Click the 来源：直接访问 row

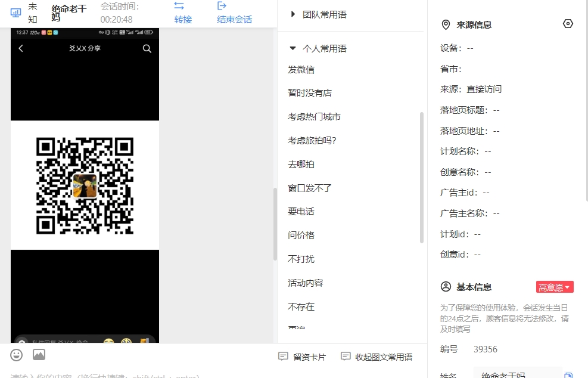click(x=471, y=89)
